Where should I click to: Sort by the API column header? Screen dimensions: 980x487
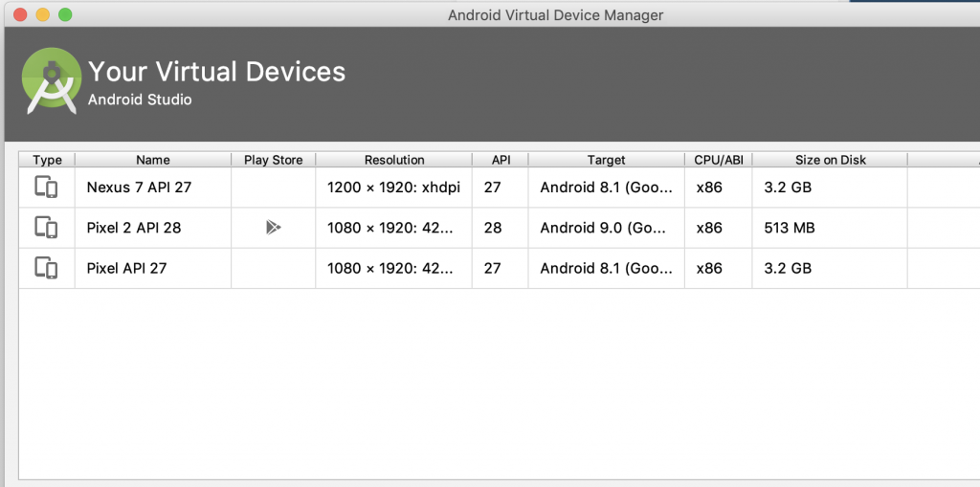(501, 160)
